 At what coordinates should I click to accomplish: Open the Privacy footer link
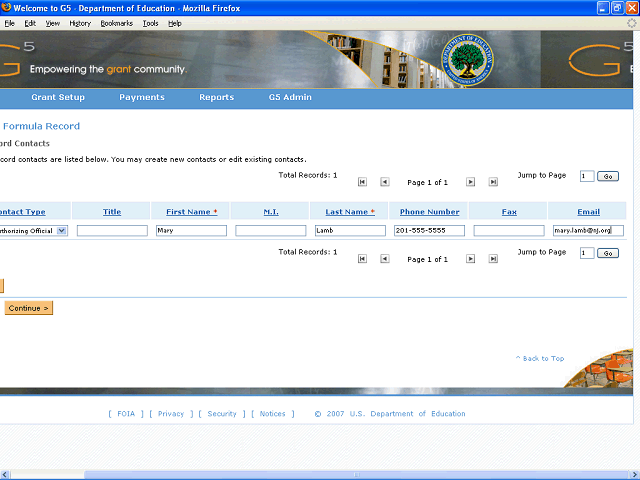tap(171, 414)
